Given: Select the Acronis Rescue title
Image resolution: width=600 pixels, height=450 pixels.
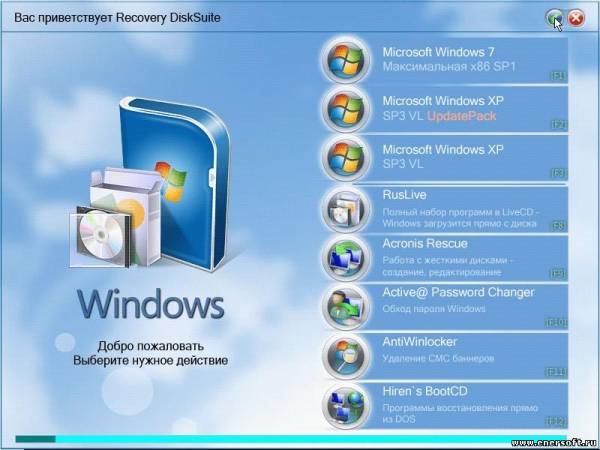Looking at the screenshot, I should click(x=425, y=244).
